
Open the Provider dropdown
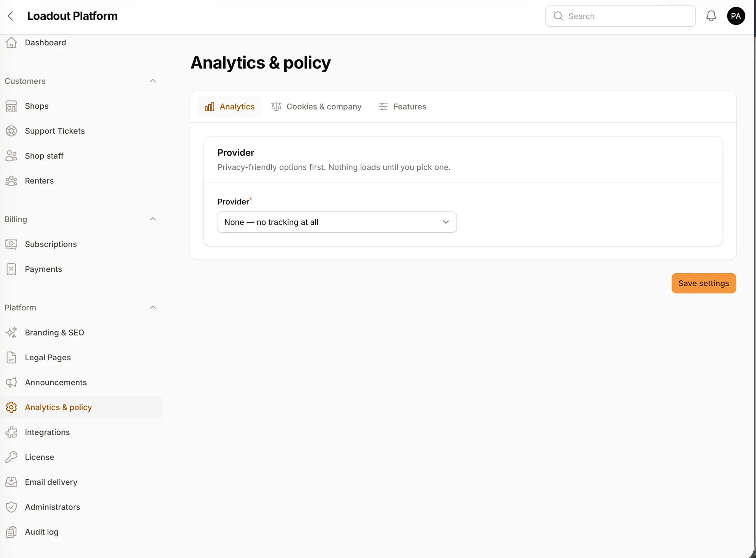click(337, 222)
